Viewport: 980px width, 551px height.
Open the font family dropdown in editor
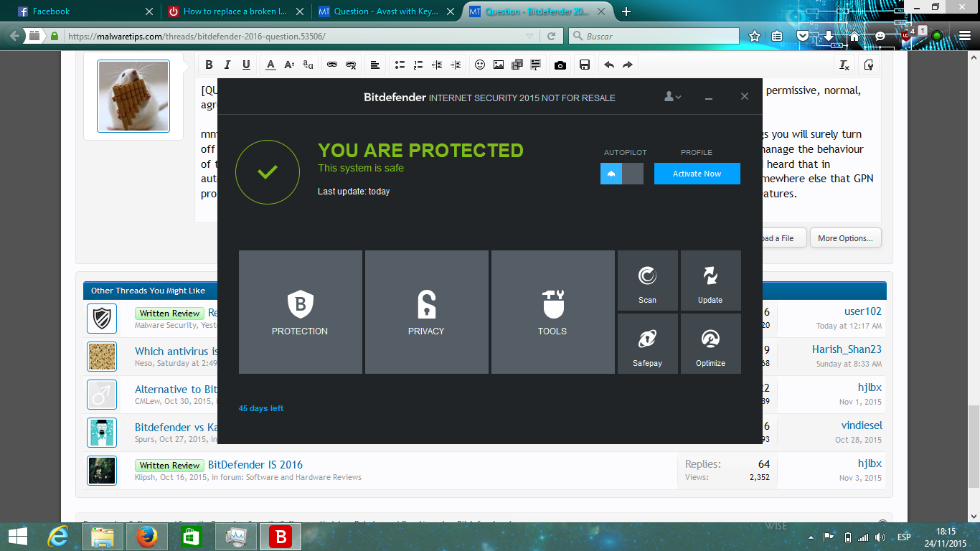[x=308, y=65]
